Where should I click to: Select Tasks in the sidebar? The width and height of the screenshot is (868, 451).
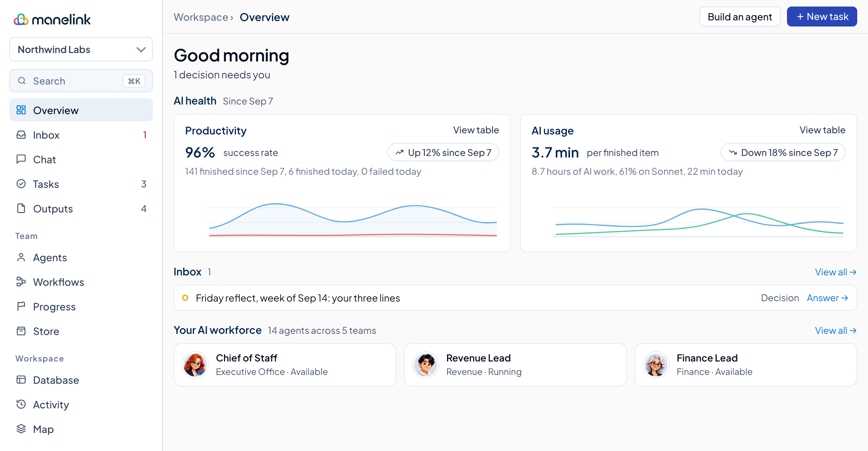point(81,184)
